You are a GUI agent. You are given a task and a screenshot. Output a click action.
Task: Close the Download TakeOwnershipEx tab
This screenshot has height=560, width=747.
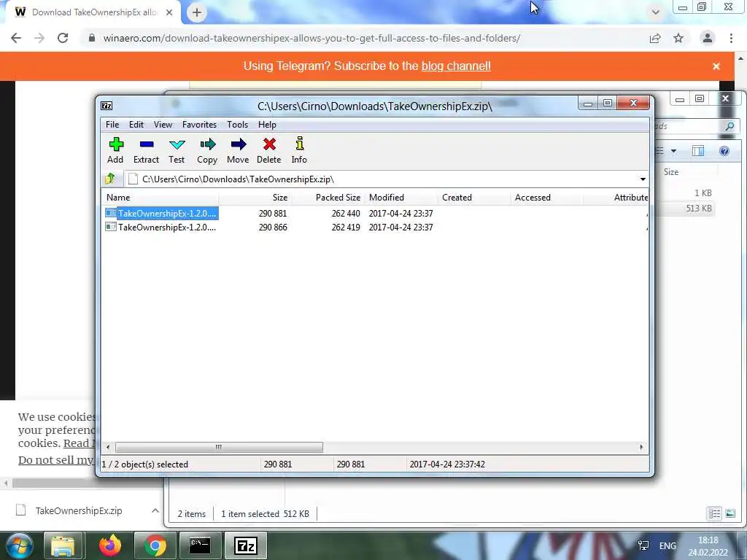coord(169,12)
